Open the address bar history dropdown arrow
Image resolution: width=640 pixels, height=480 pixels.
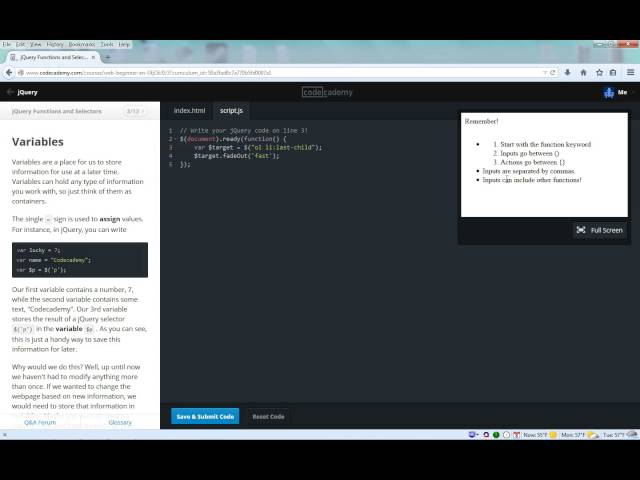coord(544,73)
